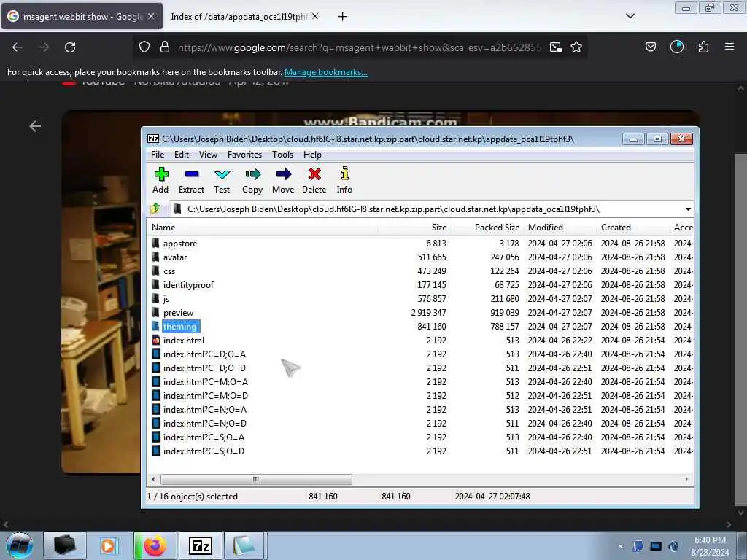The height and width of the screenshot is (560, 747).
Task: Select file index.html?C=N;O=A
Action: coord(205,409)
